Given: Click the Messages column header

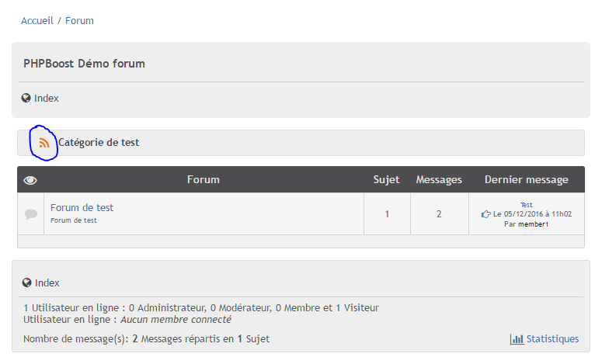Looking at the screenshot, I should click(x=439, y=180).
